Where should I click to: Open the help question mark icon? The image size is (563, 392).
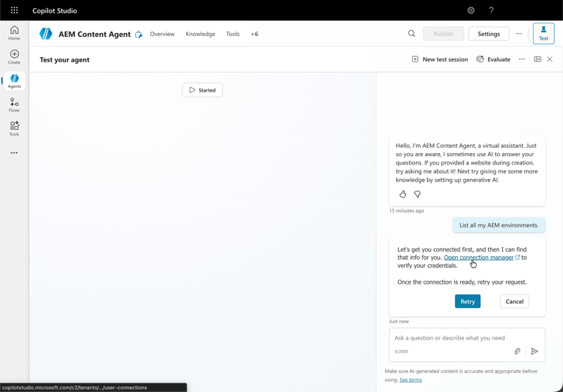pyautogui.click(x=491, y=11)
